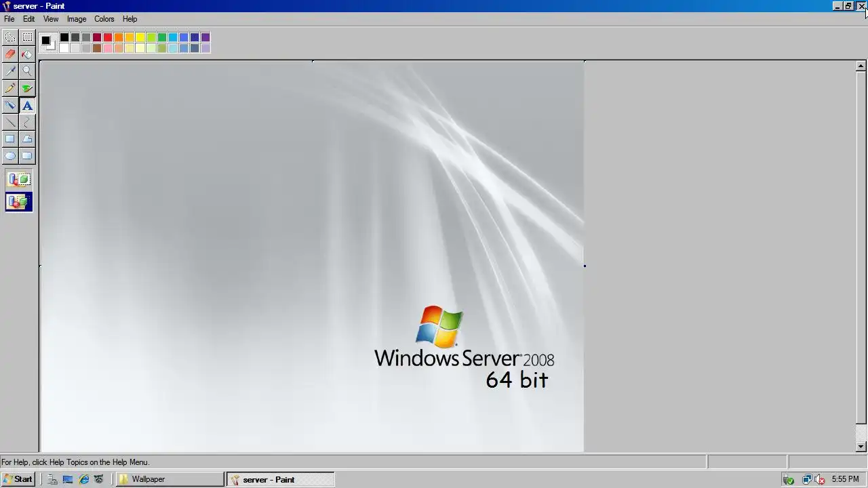Choose the Eraser tool
The width and height of the screenshot is (868, 488).
(10, 54)
